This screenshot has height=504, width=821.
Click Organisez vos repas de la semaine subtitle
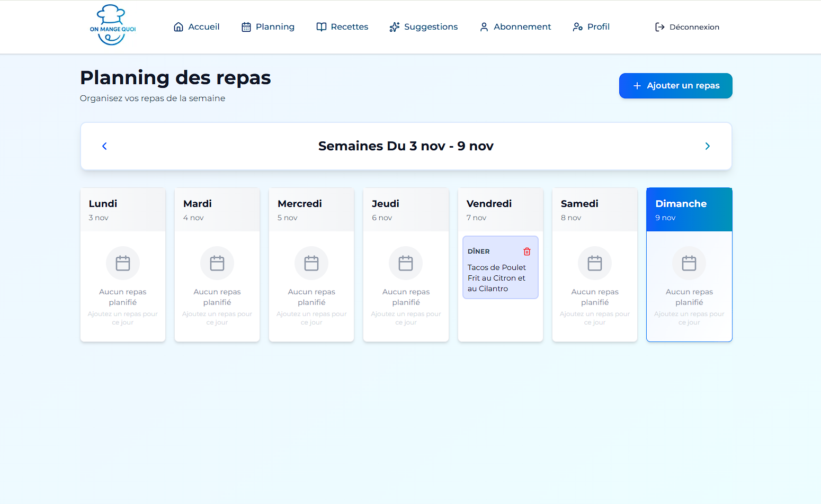[x=153, y=98]
